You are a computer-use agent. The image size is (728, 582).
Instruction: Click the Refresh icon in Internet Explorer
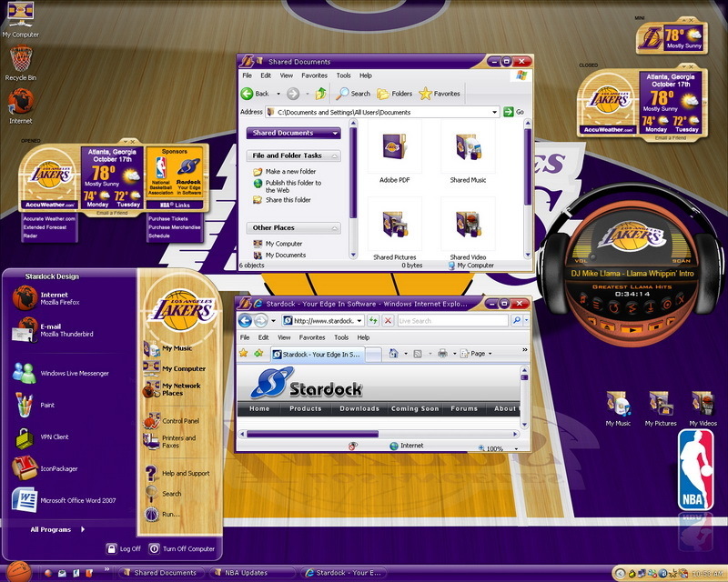pyautogui.click(x=372, y=321)
